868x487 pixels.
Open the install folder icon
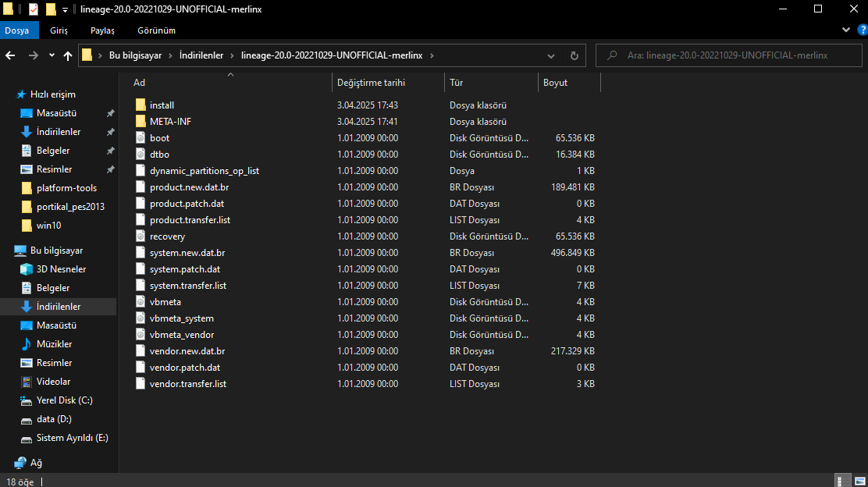[141, 105]
